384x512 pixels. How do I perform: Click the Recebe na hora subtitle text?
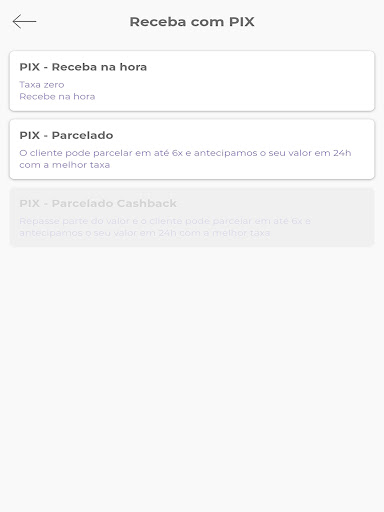click(57, 97)
